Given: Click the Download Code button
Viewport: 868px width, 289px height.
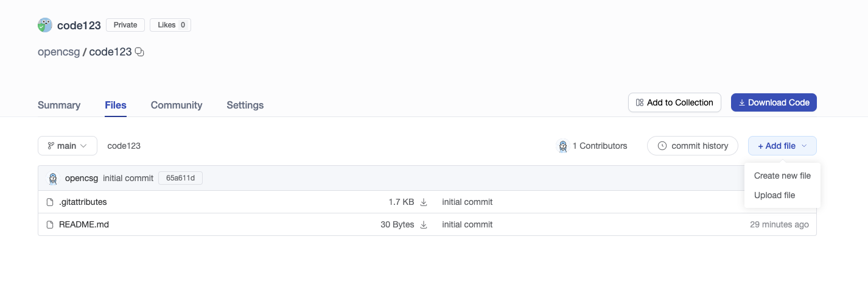Looking at the screenshot, I should click(774, 102).
